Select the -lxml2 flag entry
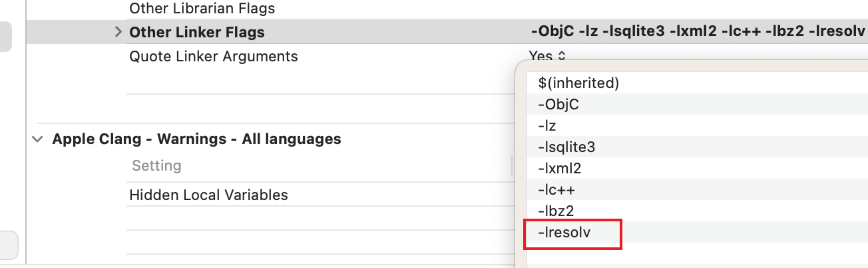The width and height of the screenshot is (868, 268). [x=560, y=168]
